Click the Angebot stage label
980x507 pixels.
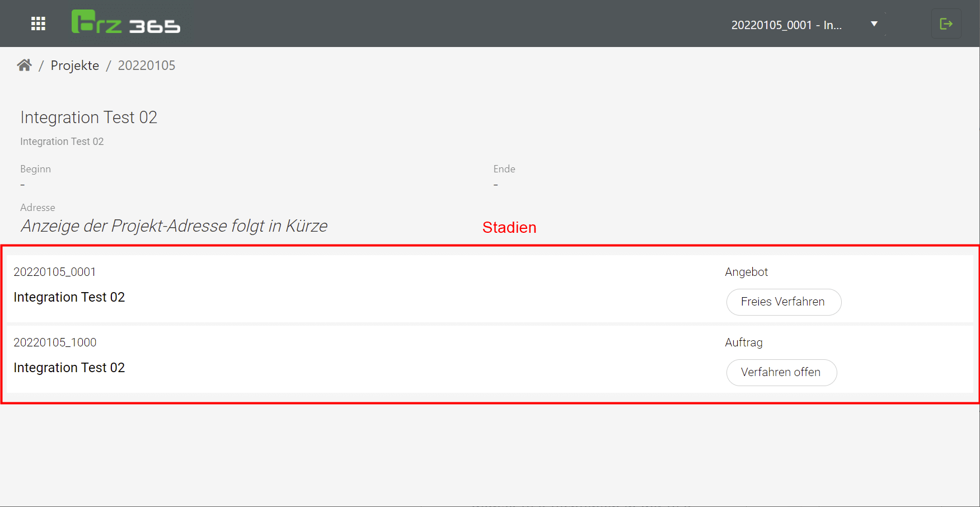pos(746,272)
